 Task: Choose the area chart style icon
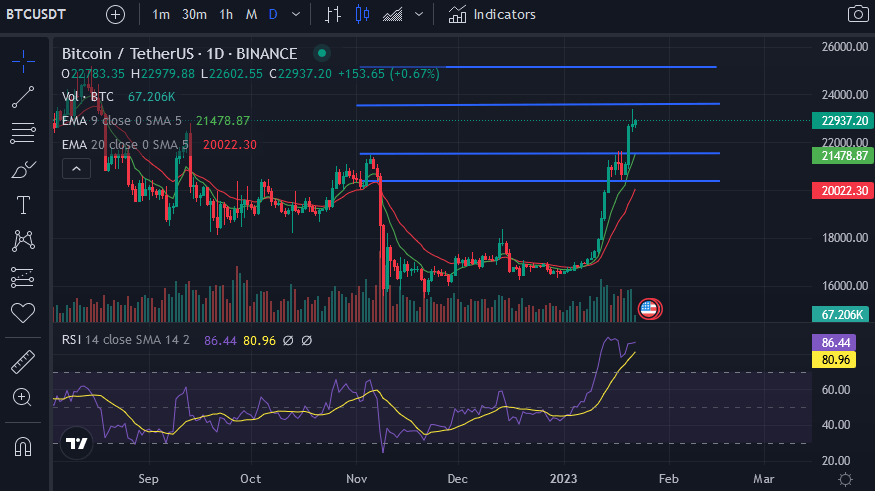click(x=392, y=15)
